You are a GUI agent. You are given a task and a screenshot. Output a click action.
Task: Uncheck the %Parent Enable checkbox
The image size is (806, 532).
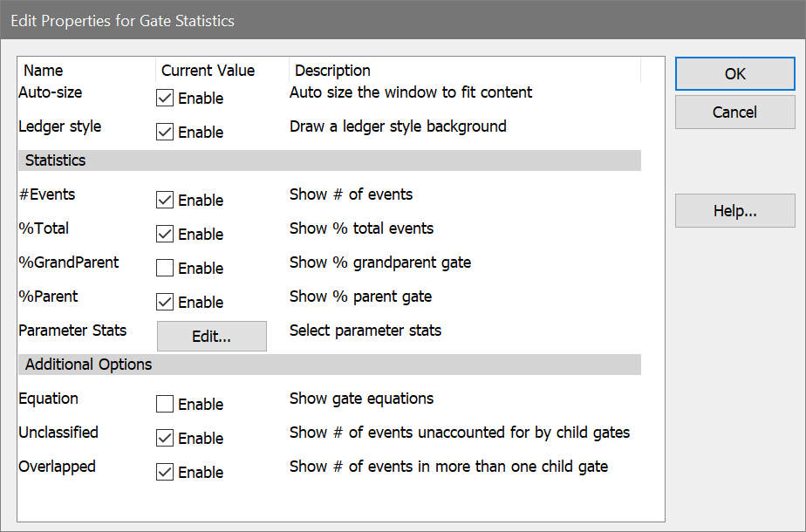pos(165,303)
